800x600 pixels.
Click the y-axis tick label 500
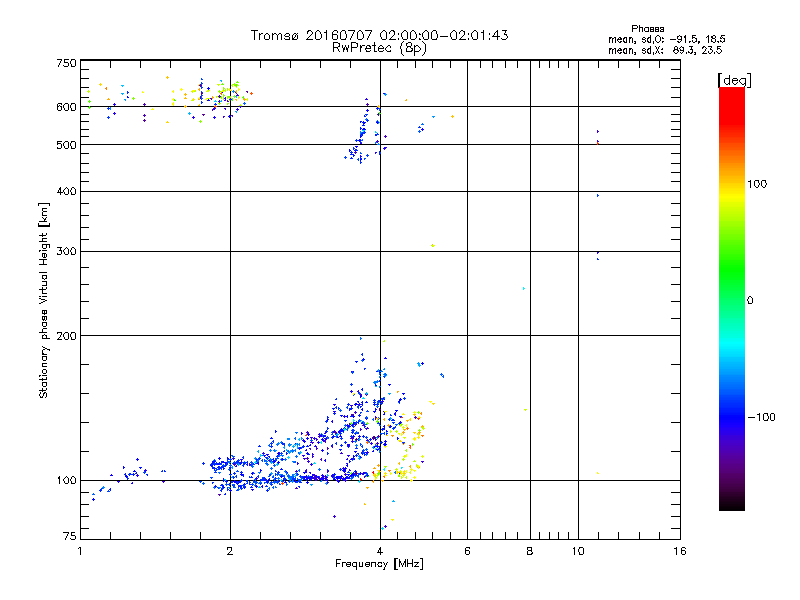pyautogui.click(x=66, y=145)
